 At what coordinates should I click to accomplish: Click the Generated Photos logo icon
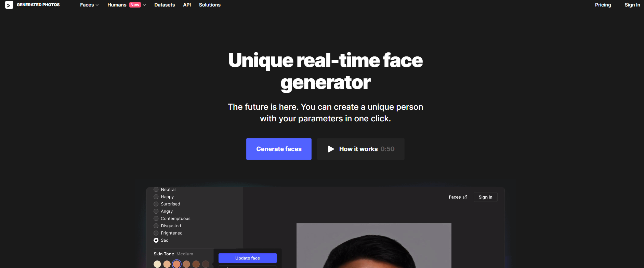pyautogui.click(x=9, y=5)
